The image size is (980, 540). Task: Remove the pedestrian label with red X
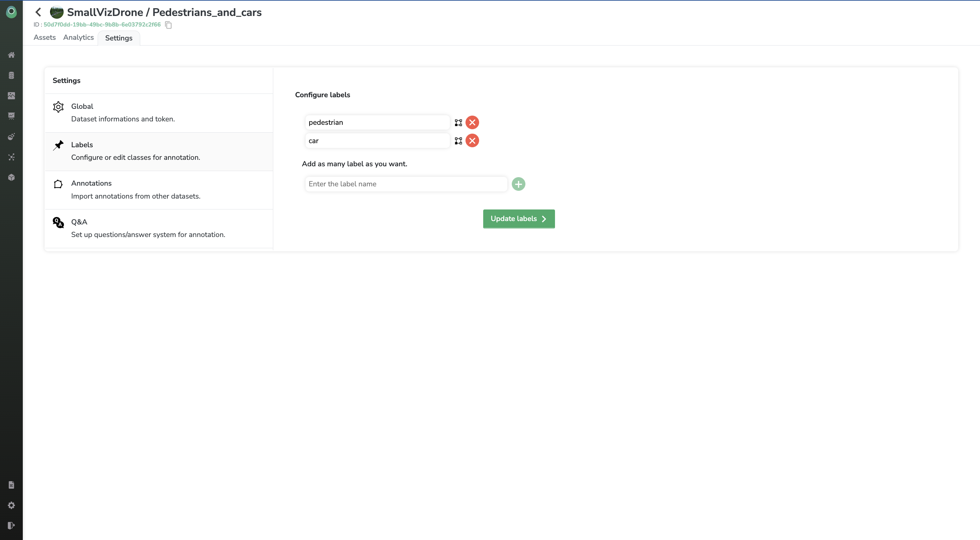click(472, 122)
